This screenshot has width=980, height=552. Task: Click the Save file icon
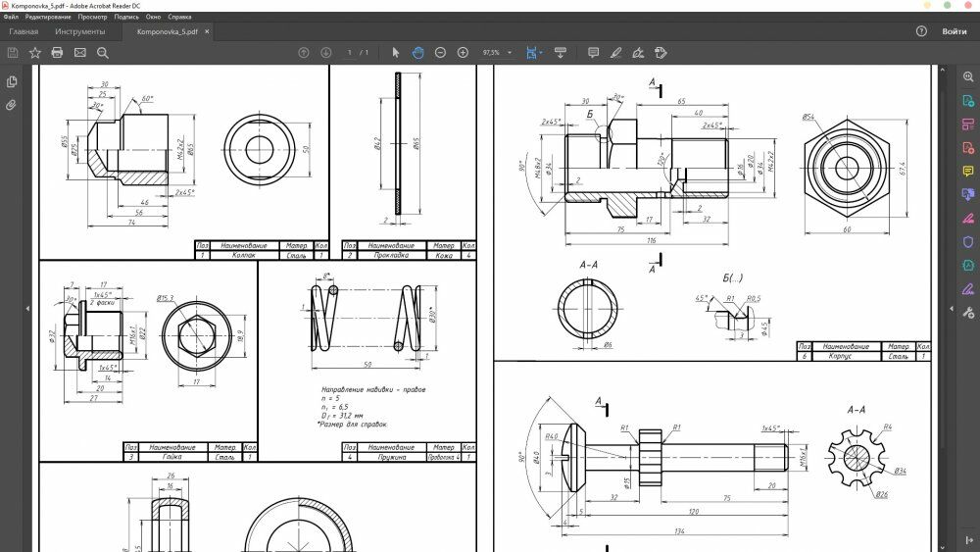coord(13,53)
